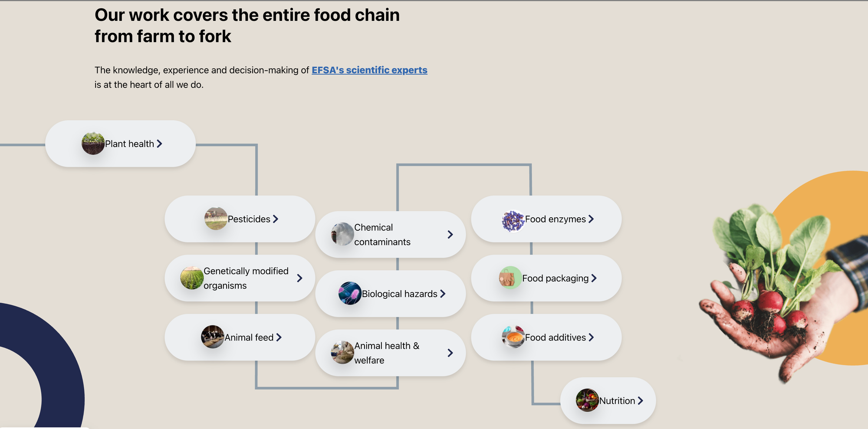Click the Nutrition vegetables icon
868x429 pixels.
pyautogui.click(x=587, y=400)
